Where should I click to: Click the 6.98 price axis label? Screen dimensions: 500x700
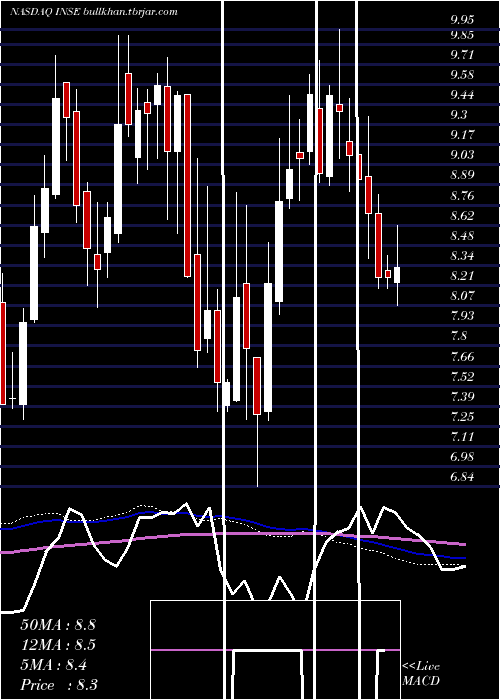462,457
